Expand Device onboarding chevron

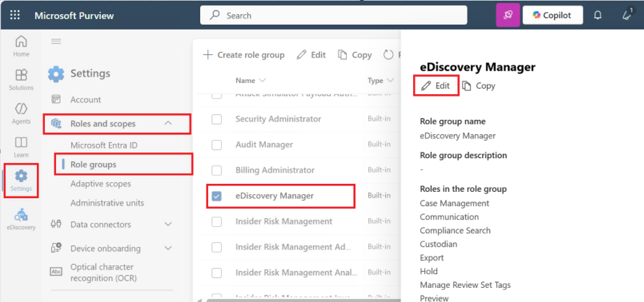[x=168, y=248]
